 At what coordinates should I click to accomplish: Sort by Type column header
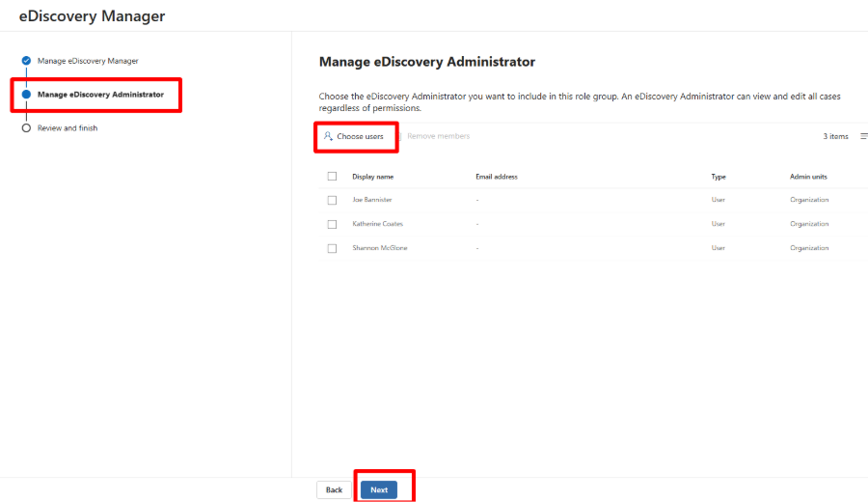coord(719,177)
